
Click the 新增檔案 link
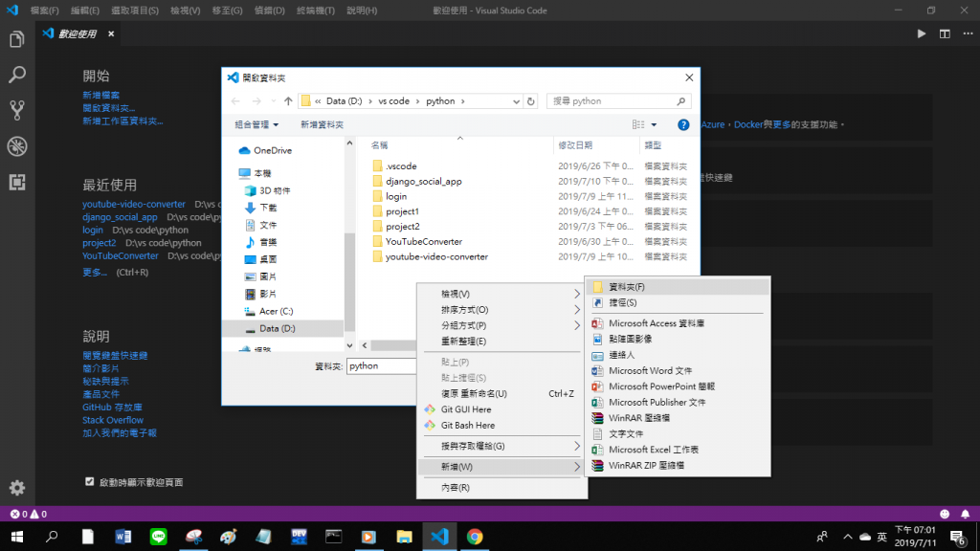[100, 95]
